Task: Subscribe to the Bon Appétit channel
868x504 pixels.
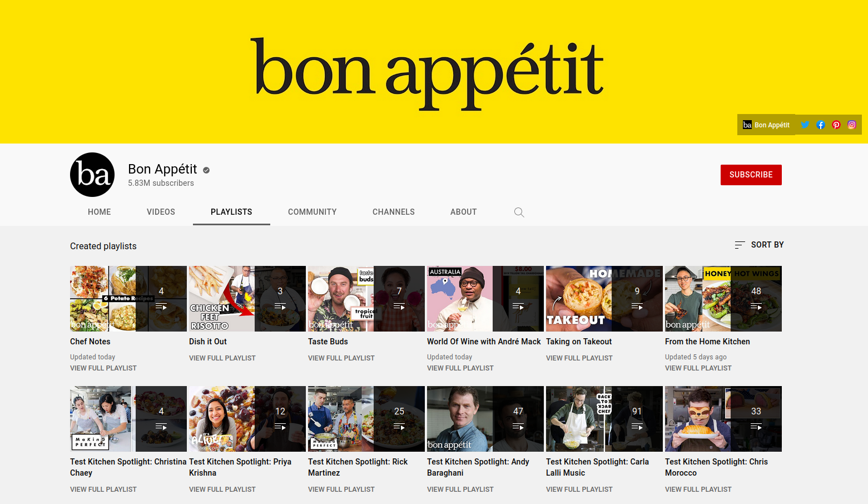Action: click(751, 175)
